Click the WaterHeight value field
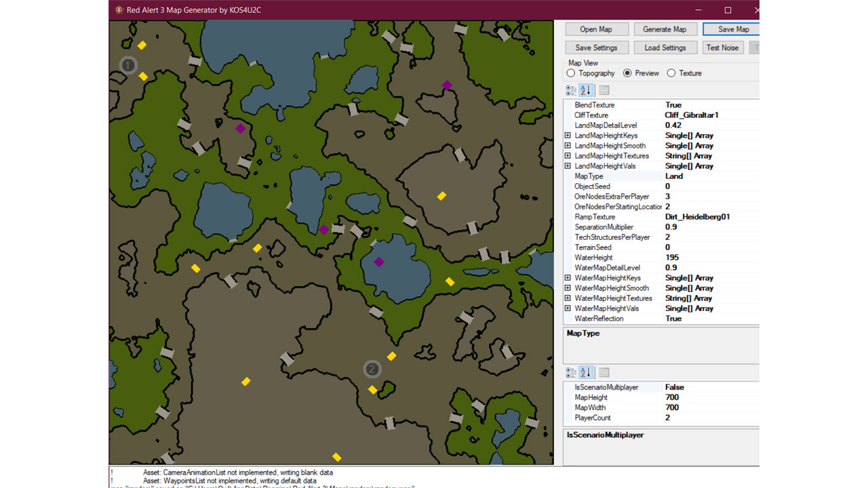 709,258
